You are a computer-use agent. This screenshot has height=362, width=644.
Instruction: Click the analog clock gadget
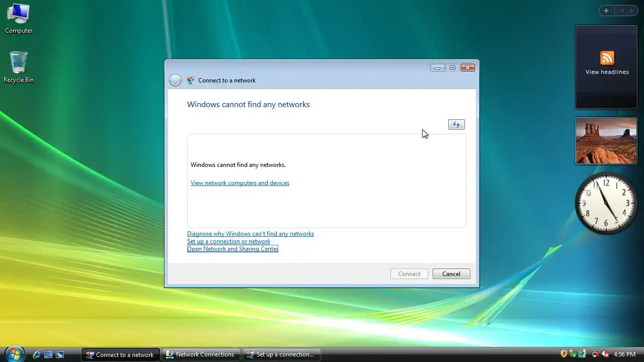(606, 203)
